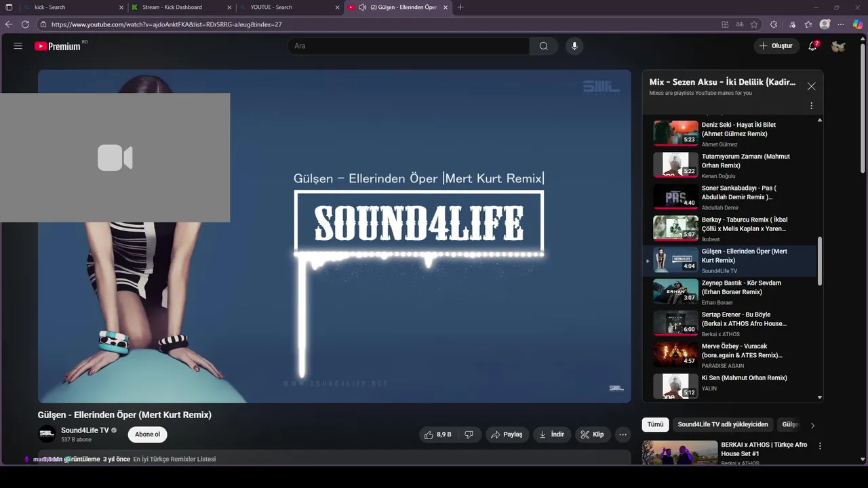
Task: Open the YouTube guide hamburger menu
Action: click(18, 46)
